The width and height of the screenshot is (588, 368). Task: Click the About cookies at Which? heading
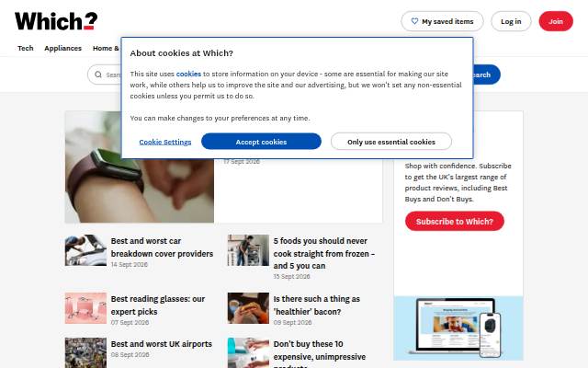coord(182,53)
